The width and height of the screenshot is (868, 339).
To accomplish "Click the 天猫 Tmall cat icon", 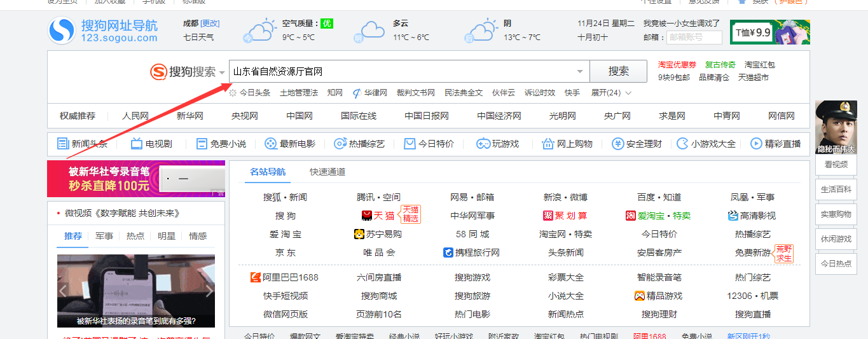I will [x=367, y=216].
